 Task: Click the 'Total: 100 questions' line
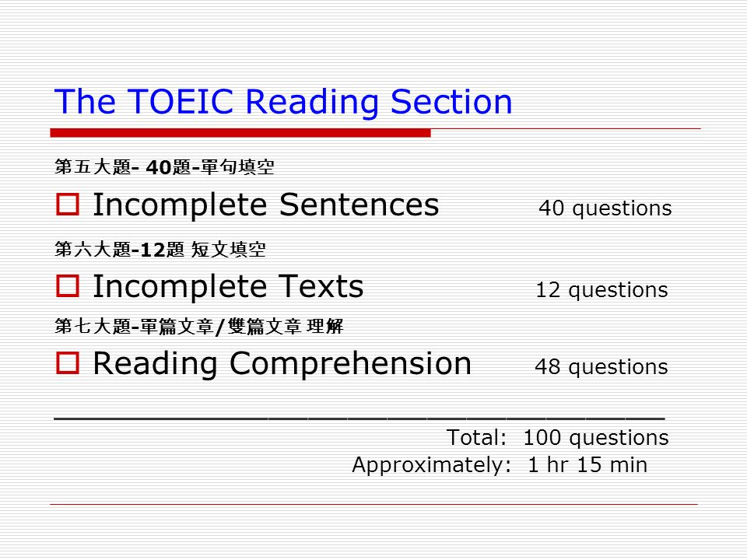[557, 438]
